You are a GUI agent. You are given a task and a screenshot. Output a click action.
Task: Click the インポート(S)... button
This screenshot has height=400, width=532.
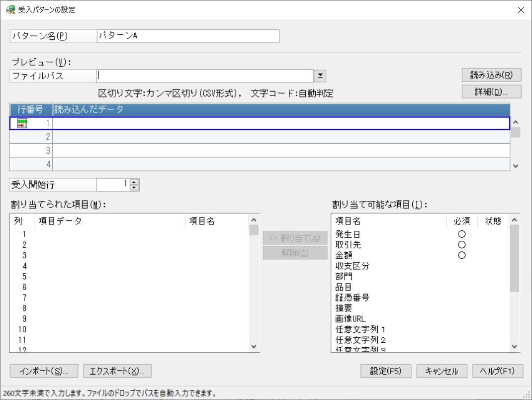[x=44, y=371]
